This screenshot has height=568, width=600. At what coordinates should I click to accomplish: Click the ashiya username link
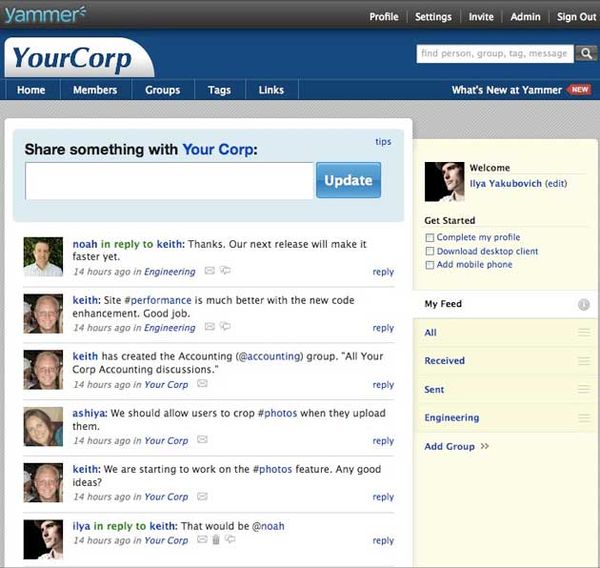[90, 413]
